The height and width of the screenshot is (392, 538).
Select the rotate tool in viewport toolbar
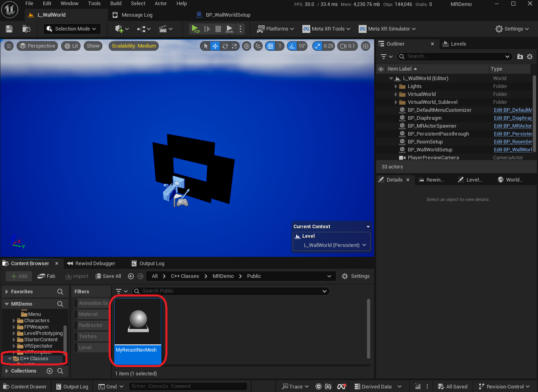click(x=225, y=46)
